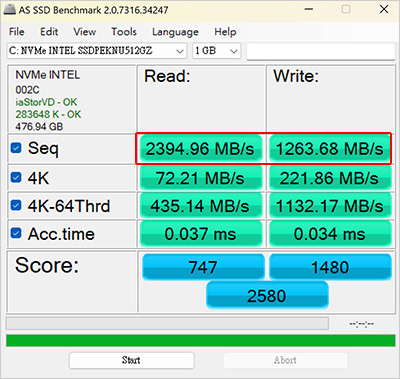The width and height of the screenshot is (400, 379).
Task: Open the View menu
Action: tap(85, 32)
